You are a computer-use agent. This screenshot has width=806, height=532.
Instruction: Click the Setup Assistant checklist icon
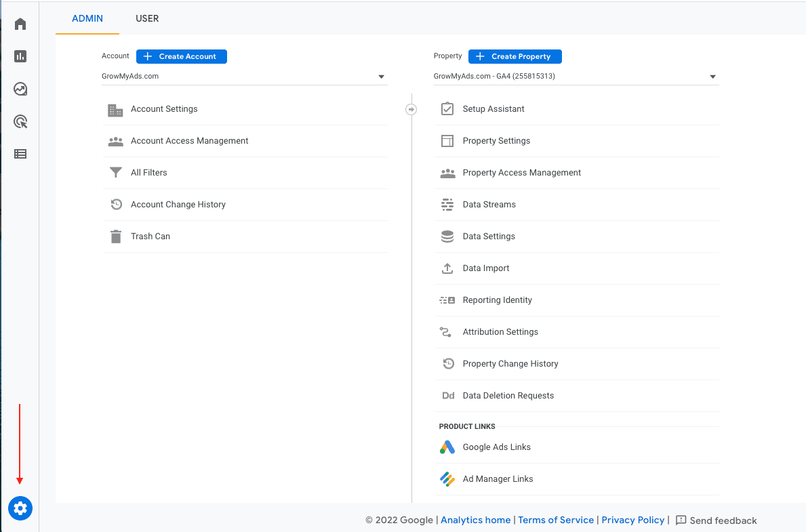447,109
